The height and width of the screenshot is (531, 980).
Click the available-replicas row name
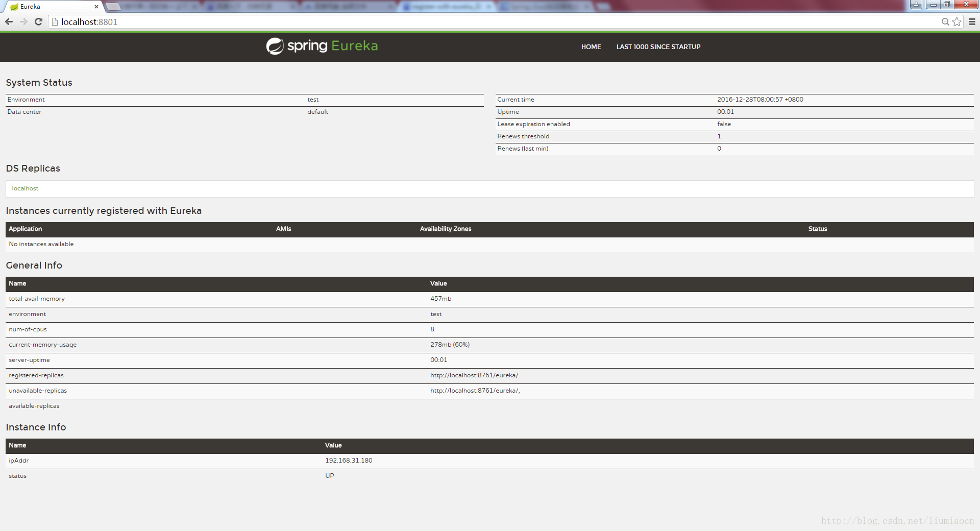(34, 406)
